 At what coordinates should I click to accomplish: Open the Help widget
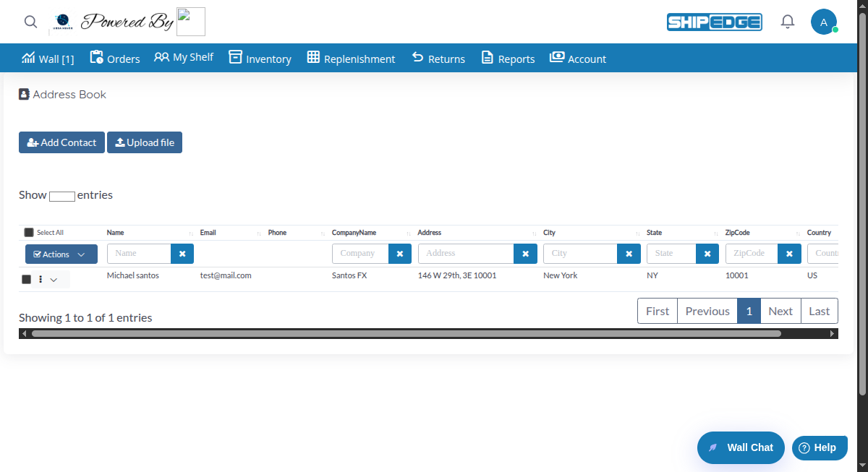pos(820,447)
